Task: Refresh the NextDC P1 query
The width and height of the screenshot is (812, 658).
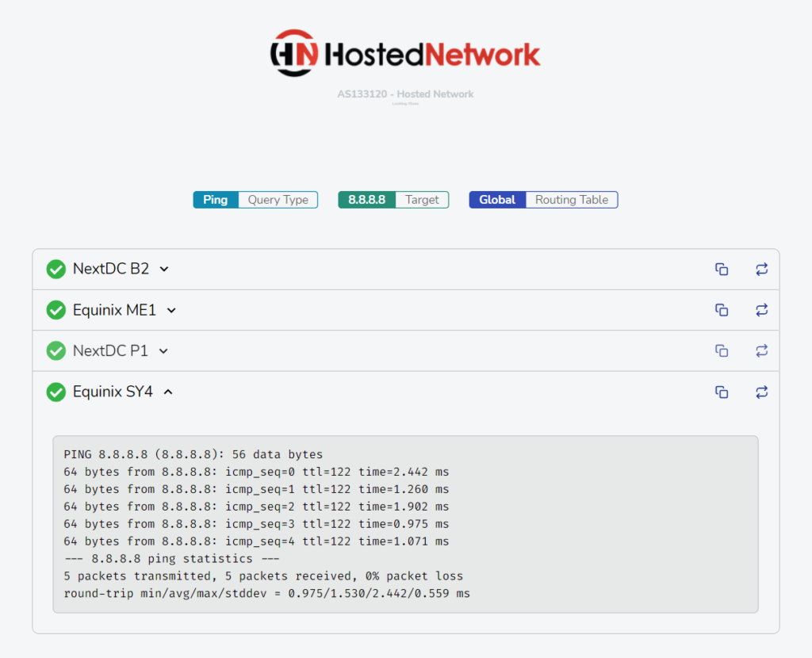Action: [761, 351]
